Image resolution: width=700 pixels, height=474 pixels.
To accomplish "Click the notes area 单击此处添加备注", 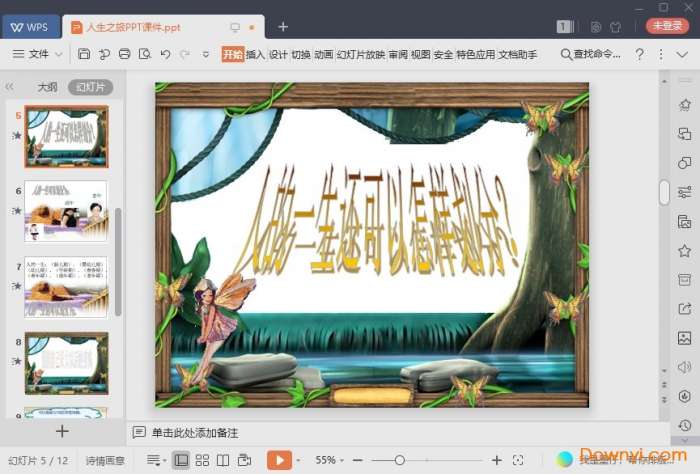I will point(195,432).
